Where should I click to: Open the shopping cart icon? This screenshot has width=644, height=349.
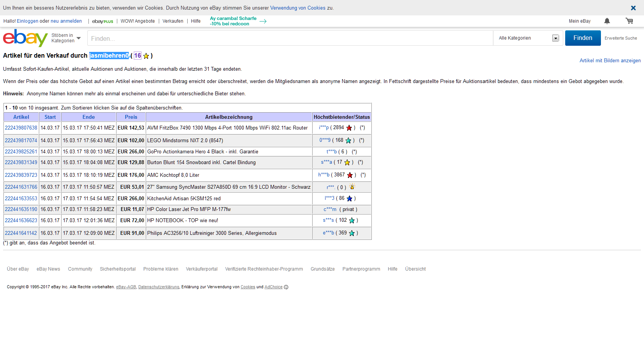tap(629, 21)
